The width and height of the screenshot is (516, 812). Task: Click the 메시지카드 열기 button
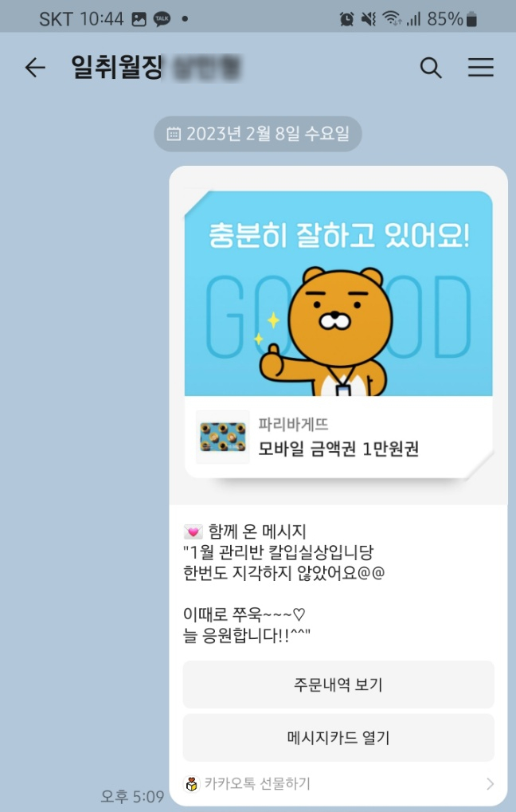tap(338, 737)
